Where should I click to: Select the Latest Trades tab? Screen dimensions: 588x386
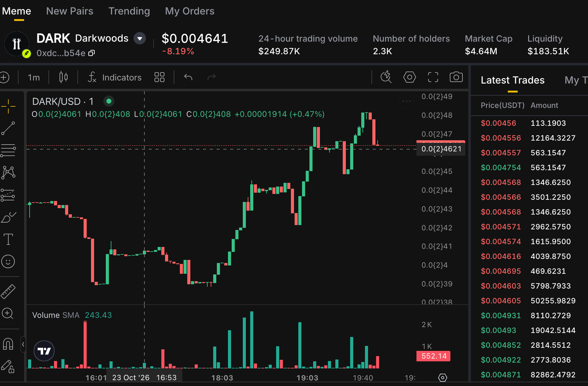[x=512, y=80]
